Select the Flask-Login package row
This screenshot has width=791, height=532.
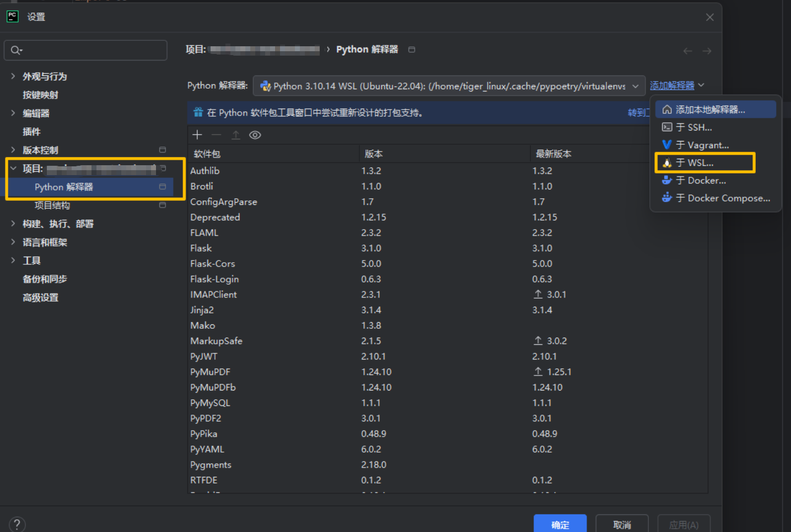[x=214, y=279]
